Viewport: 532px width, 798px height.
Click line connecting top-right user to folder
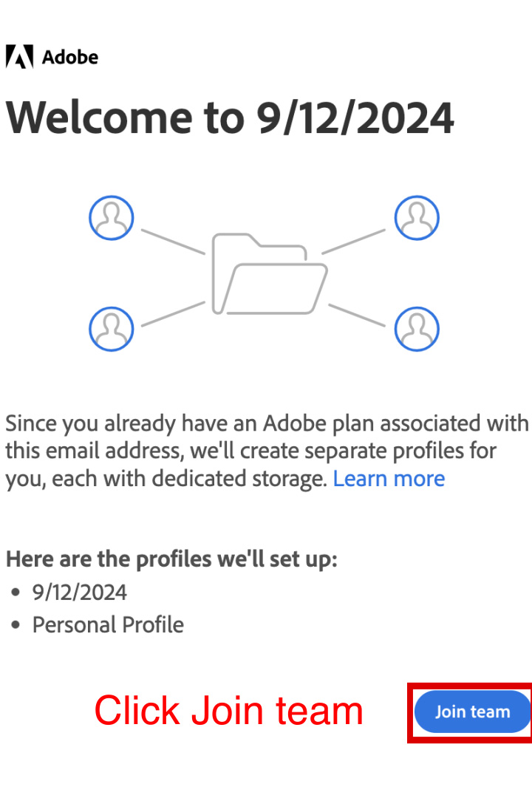[353, 242]
